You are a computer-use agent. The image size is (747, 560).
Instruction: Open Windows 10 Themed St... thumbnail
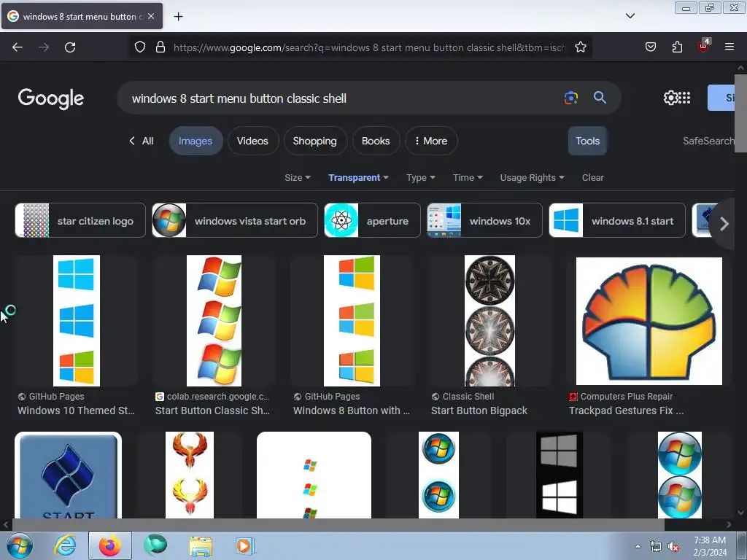(76, 321)
